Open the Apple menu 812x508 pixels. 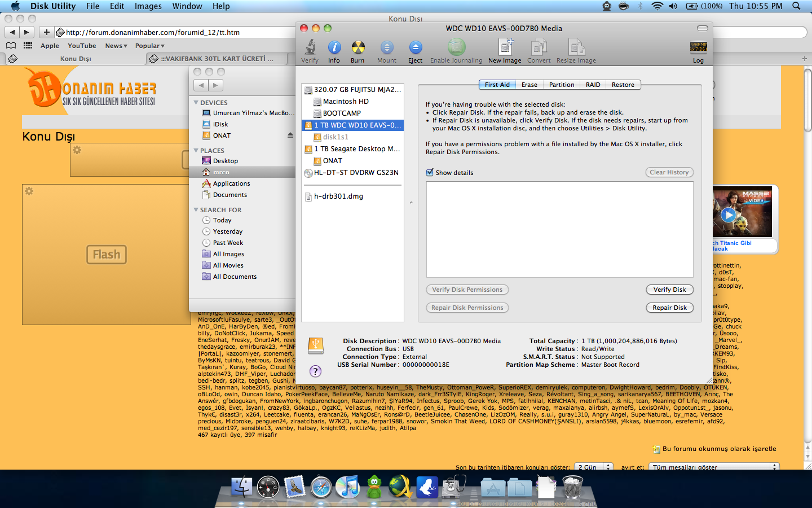15,6
